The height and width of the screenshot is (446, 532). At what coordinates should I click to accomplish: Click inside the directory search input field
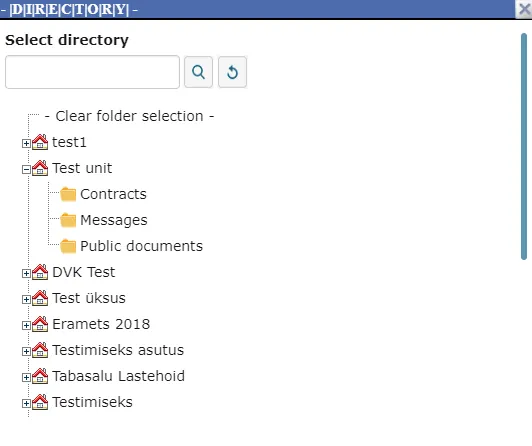click(92, 72)
